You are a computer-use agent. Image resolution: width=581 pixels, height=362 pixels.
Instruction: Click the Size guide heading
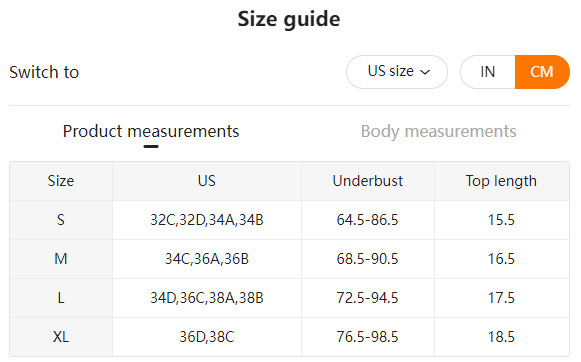[289, 19]
